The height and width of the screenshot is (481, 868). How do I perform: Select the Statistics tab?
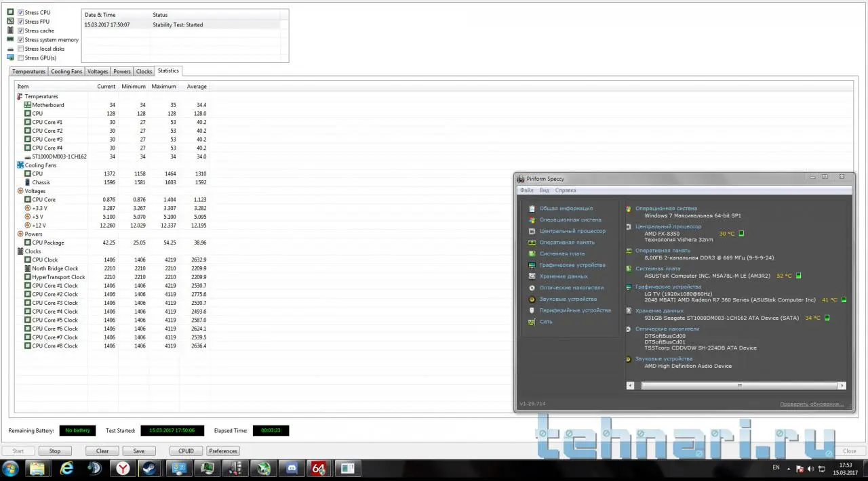click(x=168, y=70)
